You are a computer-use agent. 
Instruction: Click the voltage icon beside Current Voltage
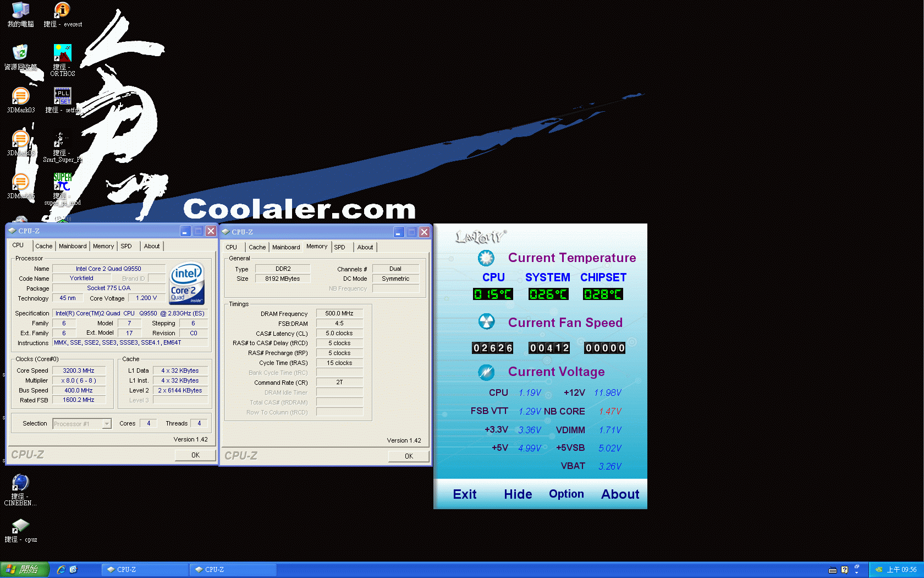click(x=486, y=372)
